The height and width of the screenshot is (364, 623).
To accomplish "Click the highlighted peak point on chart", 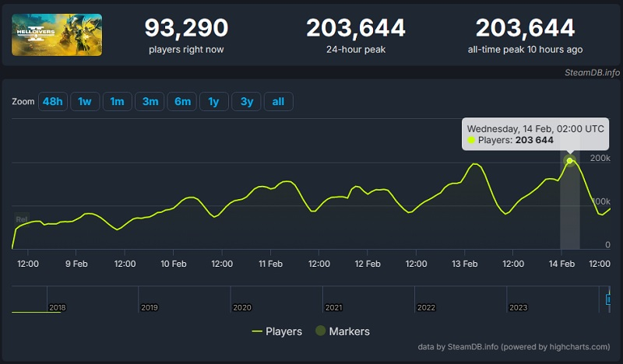I will [569, 161].
